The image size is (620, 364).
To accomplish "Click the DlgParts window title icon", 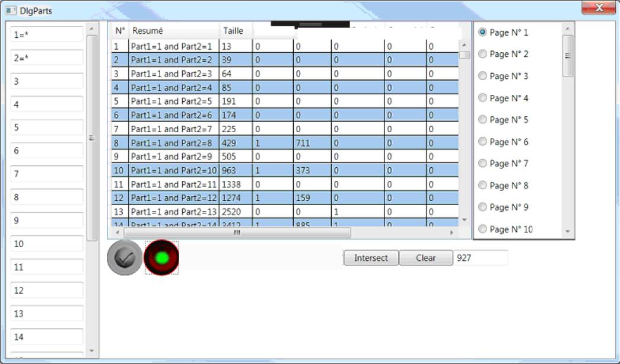I will click(x=11, y=11).
